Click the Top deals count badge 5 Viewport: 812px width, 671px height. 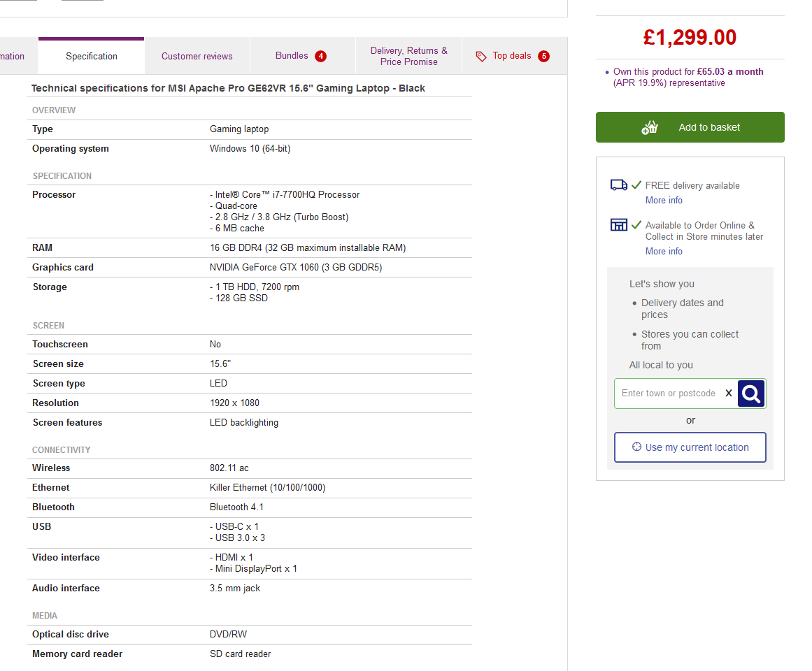[x=543, y=56]
